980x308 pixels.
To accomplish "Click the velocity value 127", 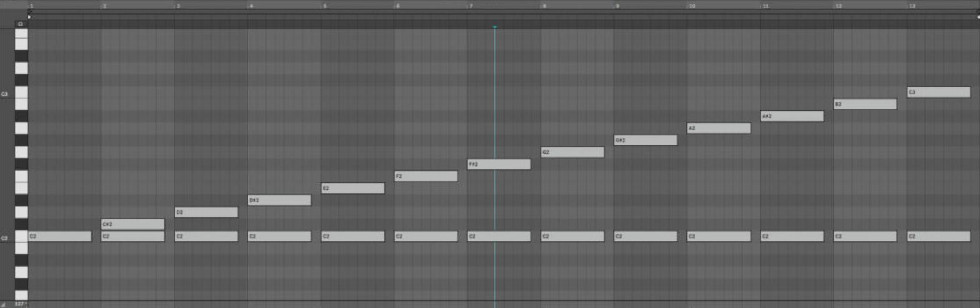I will [x=19, y=304].
